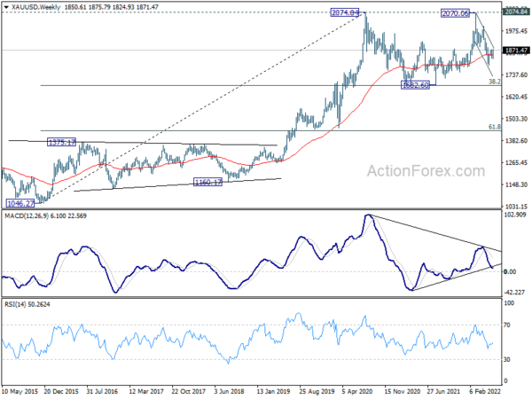Select the 1160.17 support price label

207,182
